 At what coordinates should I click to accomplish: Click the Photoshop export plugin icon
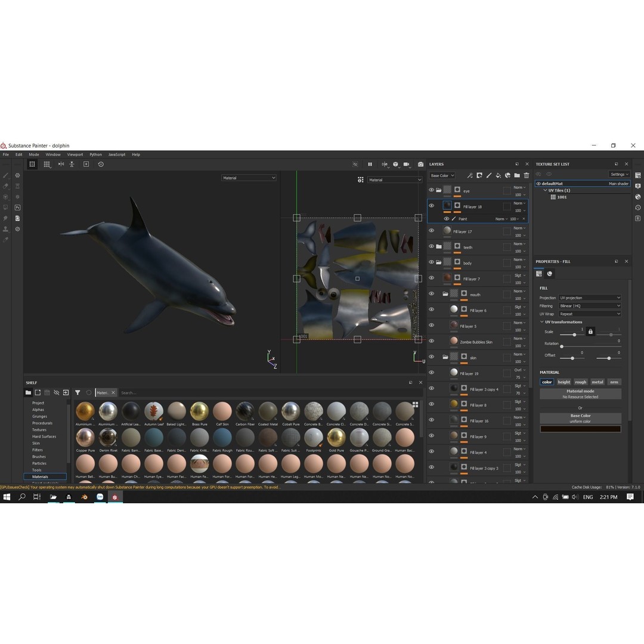click(18, 208)
